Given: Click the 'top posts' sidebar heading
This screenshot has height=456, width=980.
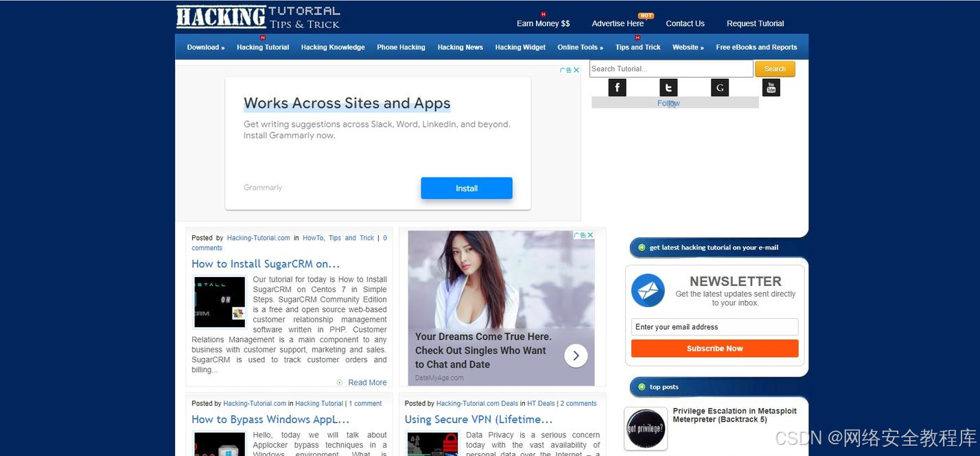Looking at the screenshot, I should click(x=664, y=387).
